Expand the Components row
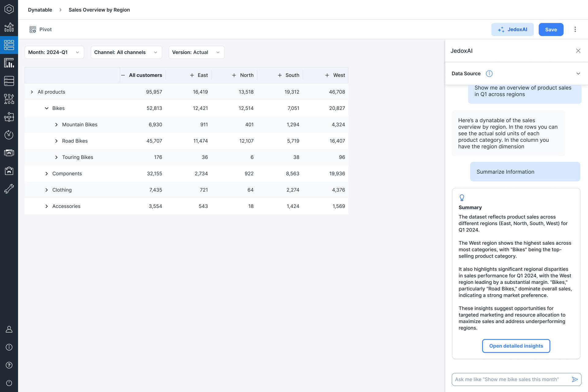The width and height of the screenshot is (588, 392). pyautogui.click(x=47, y=174)
